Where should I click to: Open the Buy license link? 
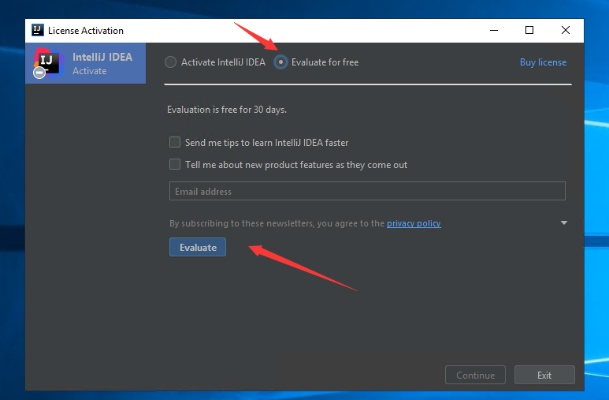[542, 62]
